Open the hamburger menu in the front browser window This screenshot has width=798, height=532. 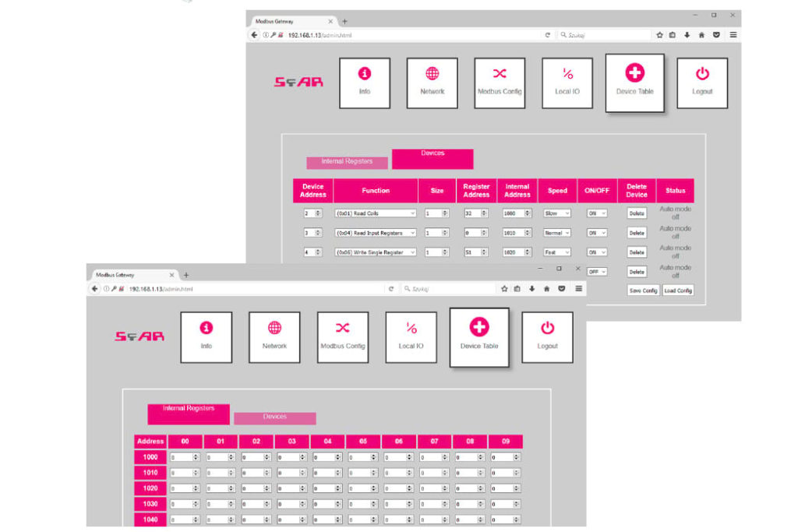click(578, 289)
